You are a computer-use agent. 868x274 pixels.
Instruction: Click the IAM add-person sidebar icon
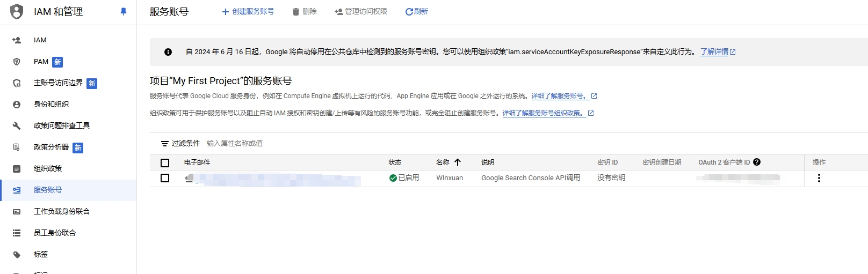pyautogui.click(x=17, y=40)
